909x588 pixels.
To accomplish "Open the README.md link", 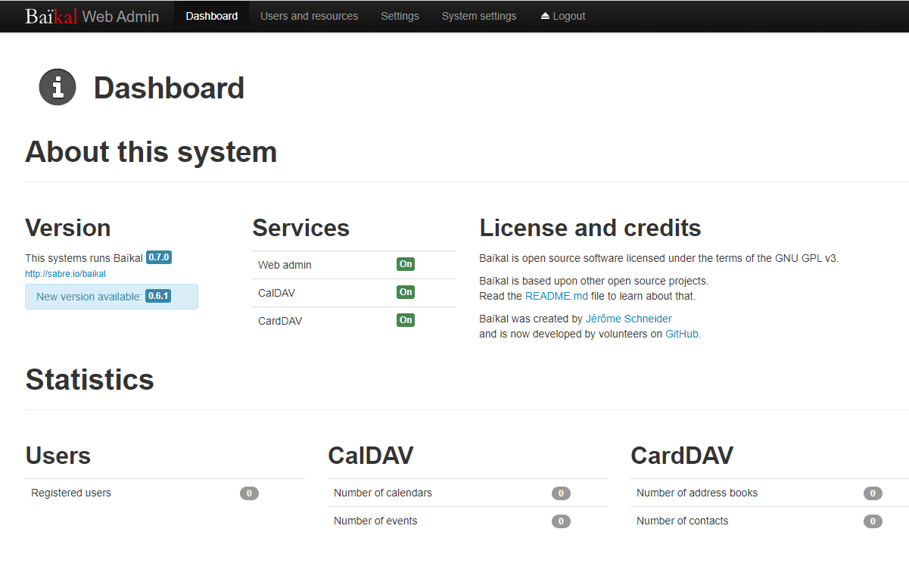I will point(556,296).
